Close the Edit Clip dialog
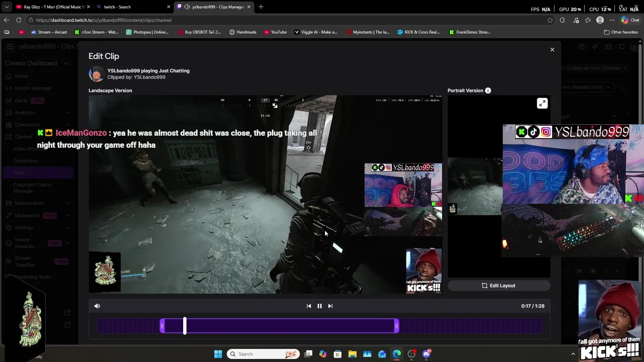Image resolution: width=644 pixels, height=362 pixels. coord(552,50)
